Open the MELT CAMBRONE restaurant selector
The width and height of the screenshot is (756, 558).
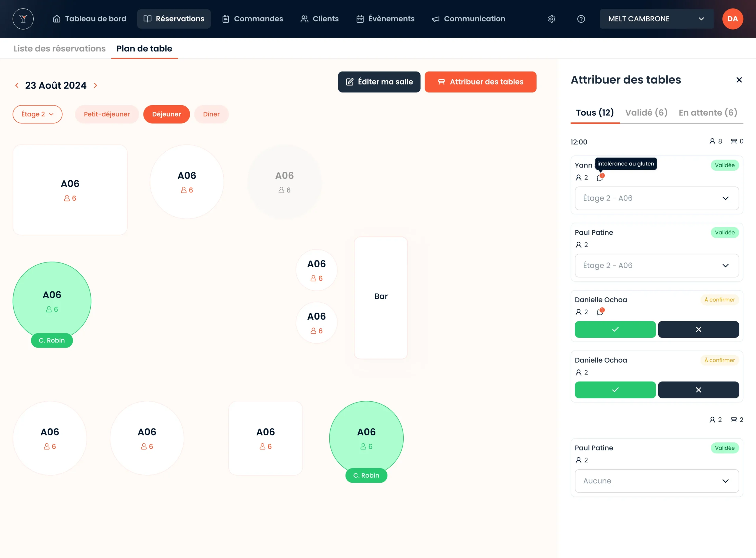pyautogui.click(x=656, y=19)
